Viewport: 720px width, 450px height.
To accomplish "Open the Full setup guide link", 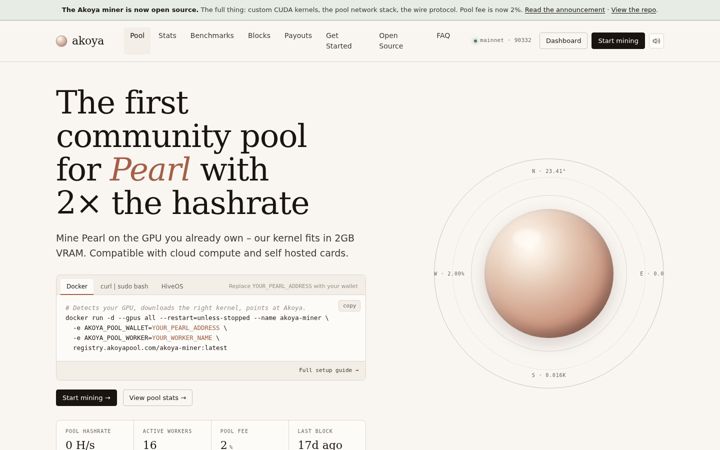I will [x=329, y=370].
